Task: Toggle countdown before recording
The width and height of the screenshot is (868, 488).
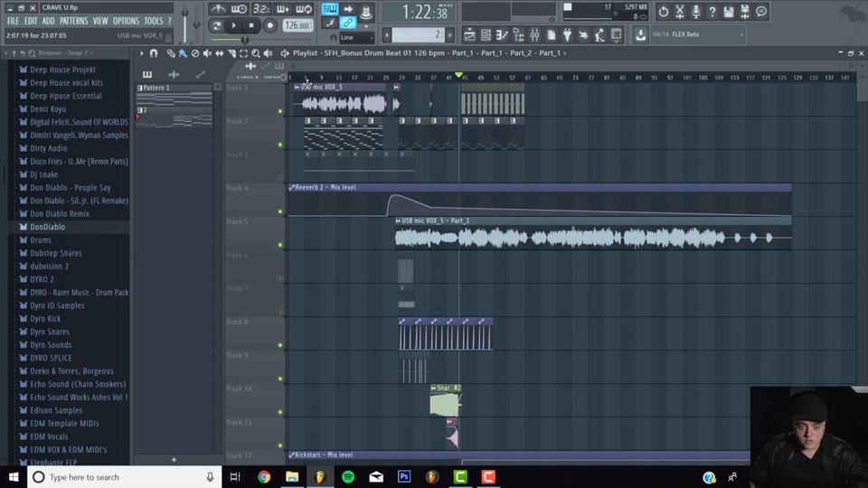Action: pyautogui.click(x=260, y=9)
